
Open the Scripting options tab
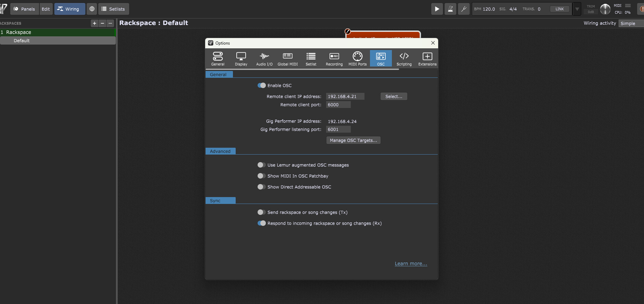point(404,59)
